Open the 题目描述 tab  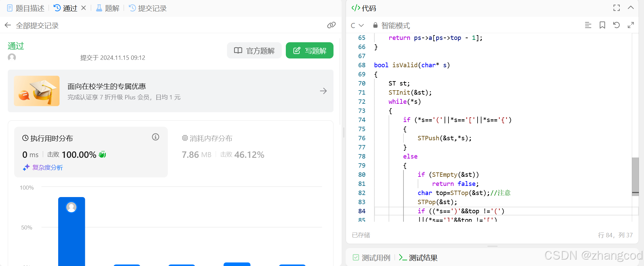(26, 8)
